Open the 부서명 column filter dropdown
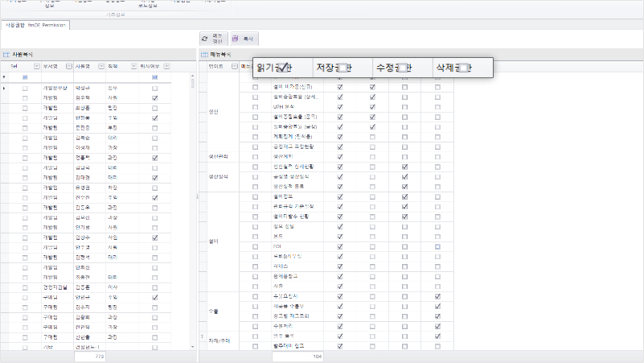644x363 pixels. click(69, 66)
